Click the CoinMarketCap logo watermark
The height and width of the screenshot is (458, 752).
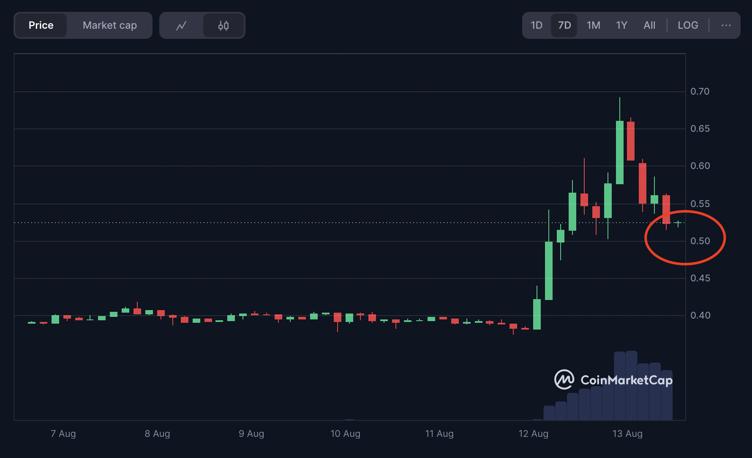click(613, 380)
